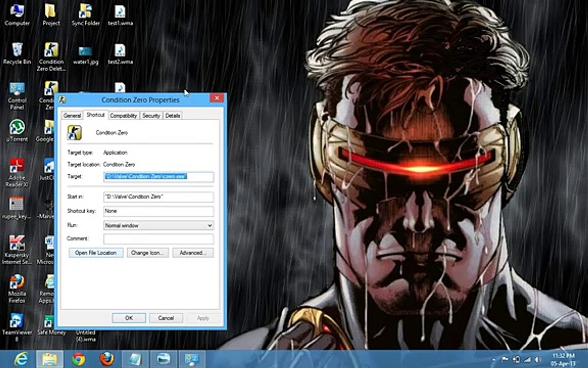Open File Explorer in the taskbar
This screenshot has width=588, height=368.
pos(50,359)
